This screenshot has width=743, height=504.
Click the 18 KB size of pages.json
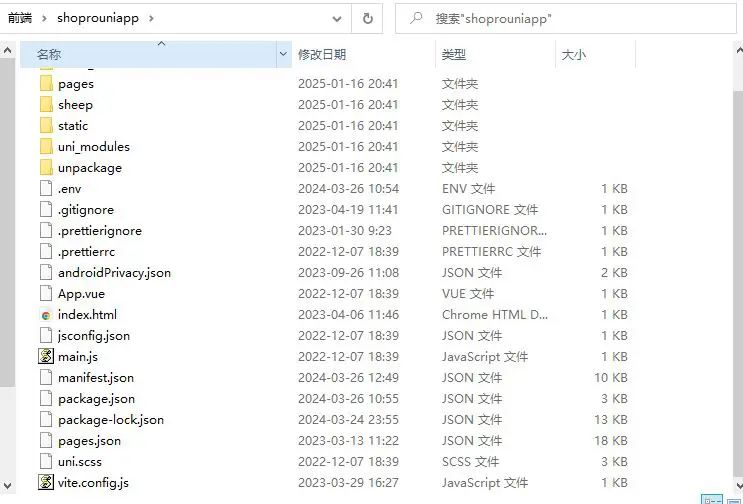pyautogui.click(x=611, y=441)
